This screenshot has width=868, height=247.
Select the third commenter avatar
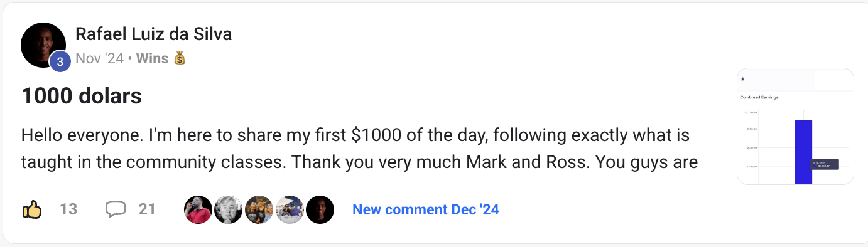point(259,209)
